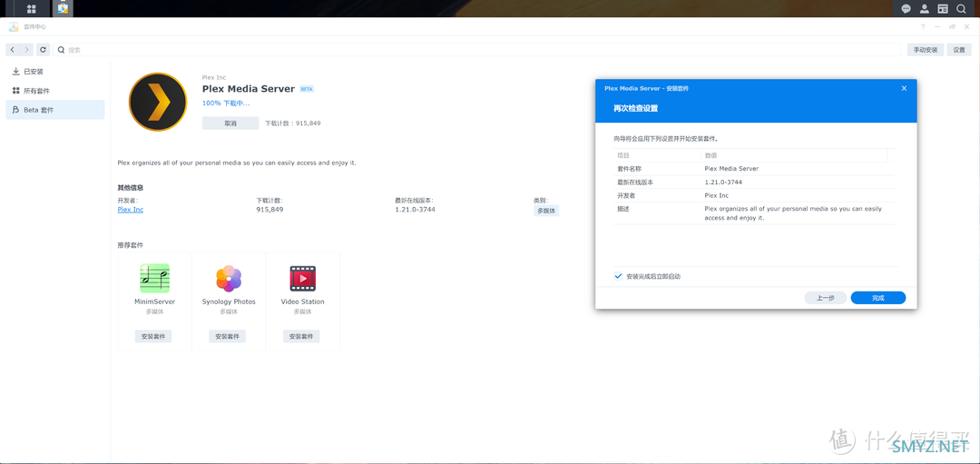The width and height of the screenshot is (980, 464).
Task: Open the notifications chat bubble icon
Action: click(906, 9)
